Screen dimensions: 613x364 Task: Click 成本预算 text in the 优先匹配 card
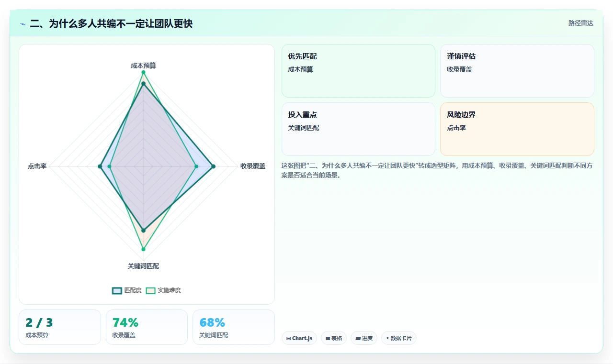[x=300, y=69]
